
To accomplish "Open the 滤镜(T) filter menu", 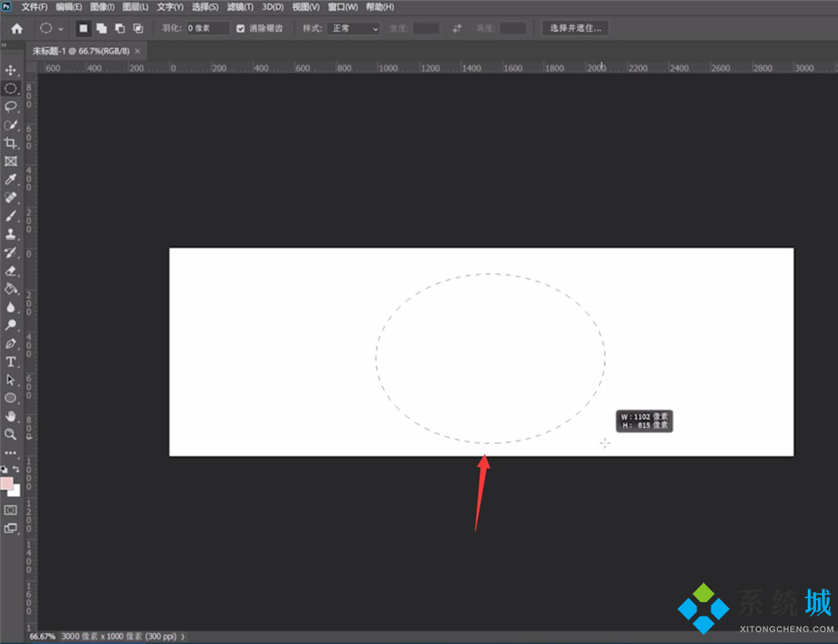I will pos(240,7).
